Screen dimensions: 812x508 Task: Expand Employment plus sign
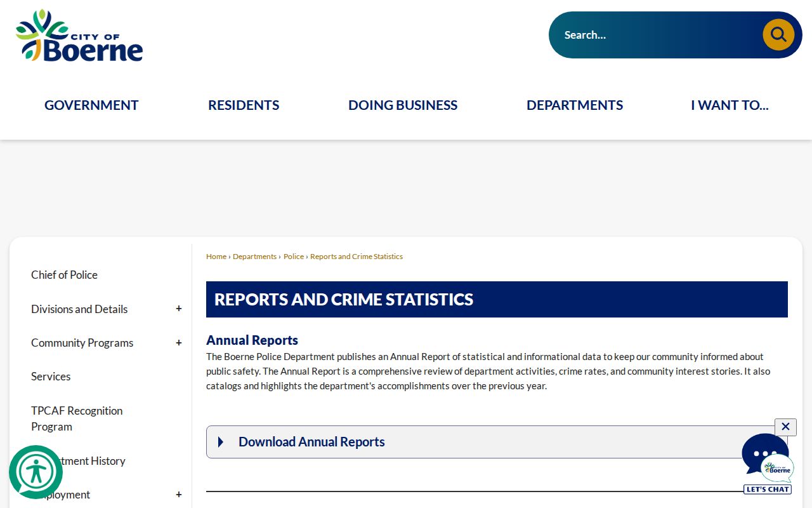tap(179, 495)
